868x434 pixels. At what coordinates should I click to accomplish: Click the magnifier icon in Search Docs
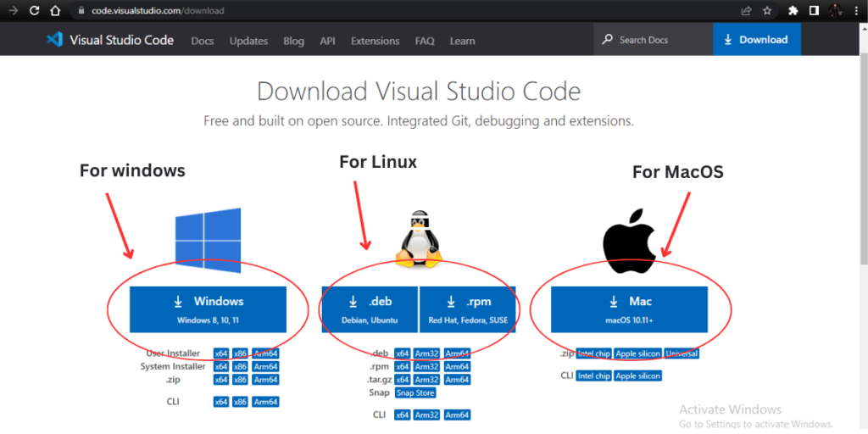click(x=607, y=40)
